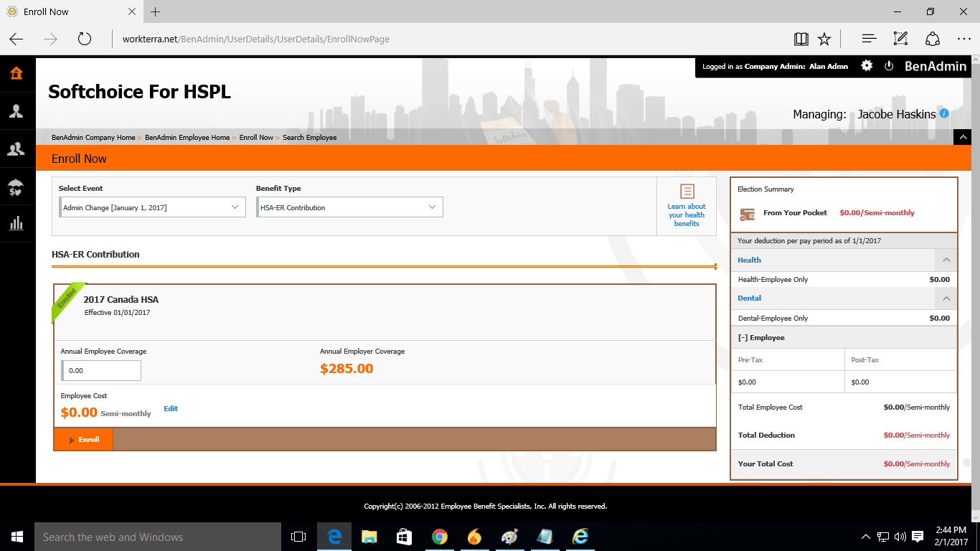Collapse the Dental section in Election Summary
Image resolution: width=980 pixels, height=551 pixels.
[946, 298]
